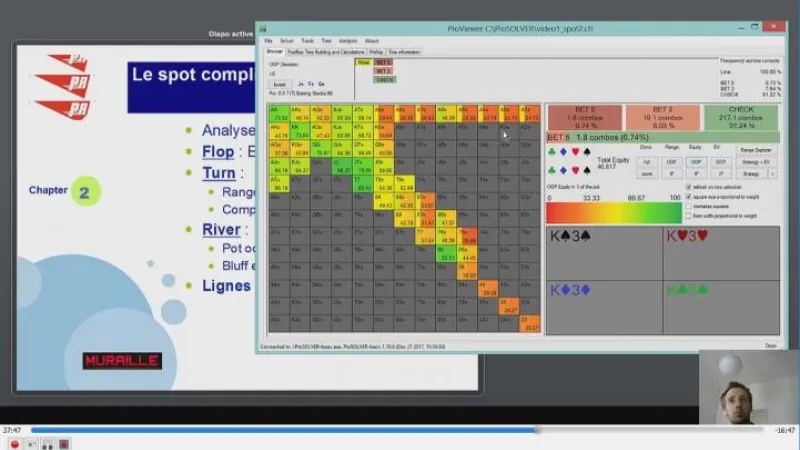Click the first-row red heart suit icon
Image resolution: width=800 pixels, height=450 pixels.
(x=573, y=153)
